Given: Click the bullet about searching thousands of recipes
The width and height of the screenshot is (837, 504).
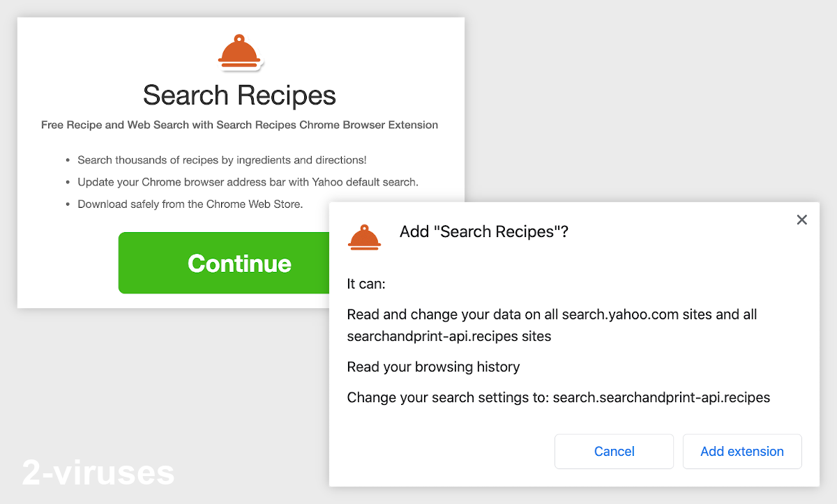Looking at the screenshot, I should (x=222, y=160).
